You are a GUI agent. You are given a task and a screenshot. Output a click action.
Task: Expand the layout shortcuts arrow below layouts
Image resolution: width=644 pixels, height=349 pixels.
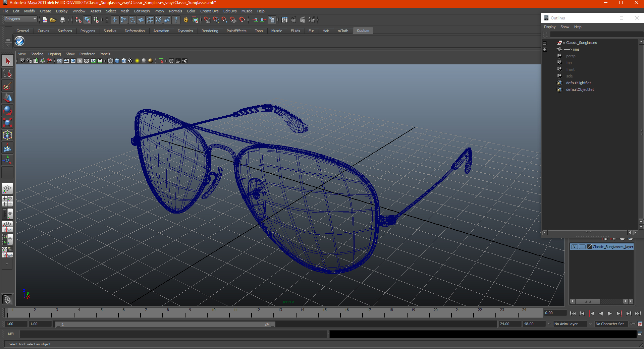tap(7, 264)
